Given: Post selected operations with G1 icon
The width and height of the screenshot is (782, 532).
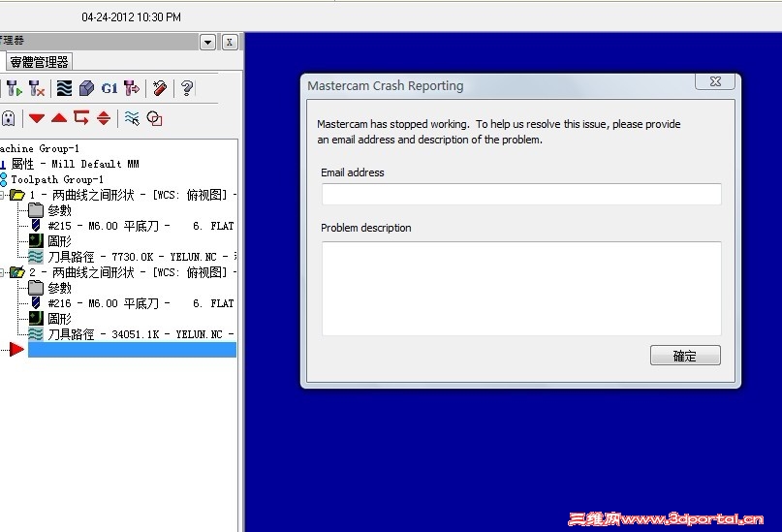Looking at the screenshot, I should pyautogui.click(x=109, y=88).
